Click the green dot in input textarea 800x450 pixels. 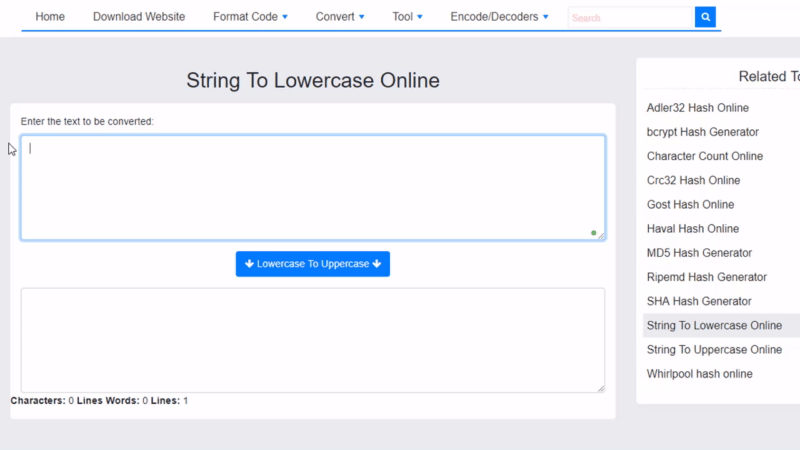click(x=593, y=233)
